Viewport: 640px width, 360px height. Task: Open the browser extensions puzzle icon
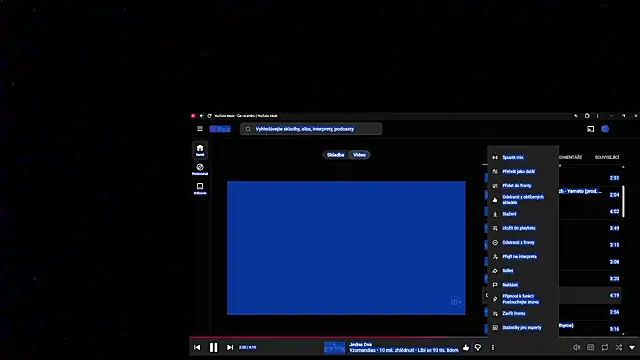587,116
